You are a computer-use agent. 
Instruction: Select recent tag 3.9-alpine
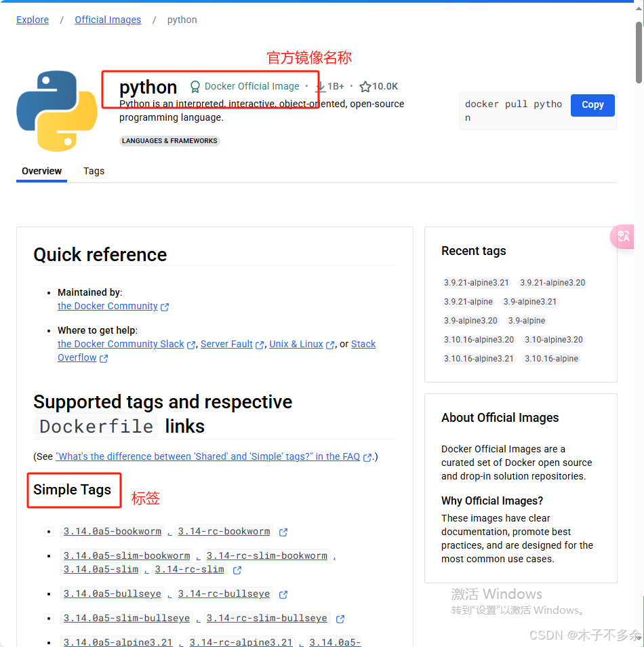(527, 321)
